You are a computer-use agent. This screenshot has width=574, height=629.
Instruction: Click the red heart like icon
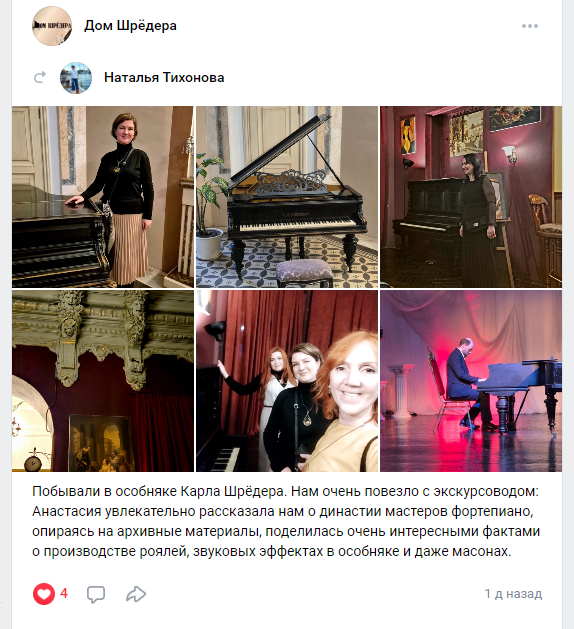click(44, 594)
